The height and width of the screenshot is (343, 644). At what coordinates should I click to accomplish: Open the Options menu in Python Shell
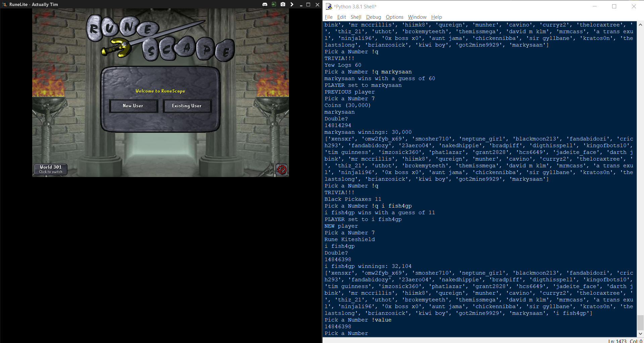click(x=394, y=17)
